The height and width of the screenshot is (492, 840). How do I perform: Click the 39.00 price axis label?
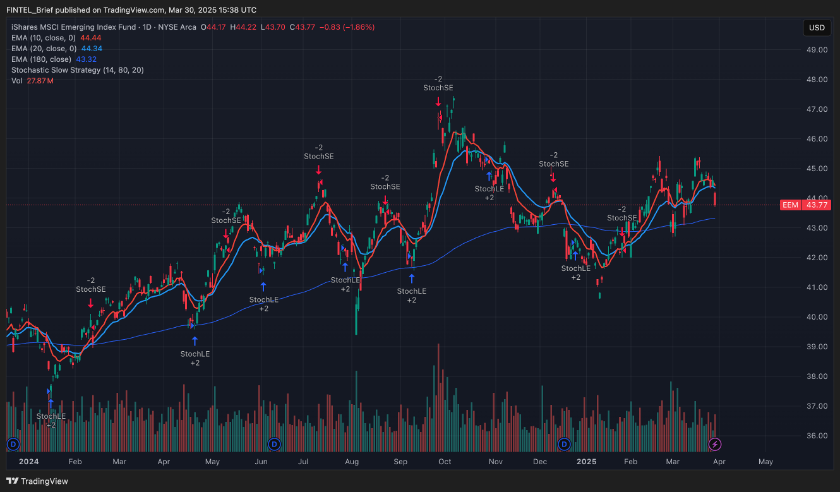coord(817,347)
